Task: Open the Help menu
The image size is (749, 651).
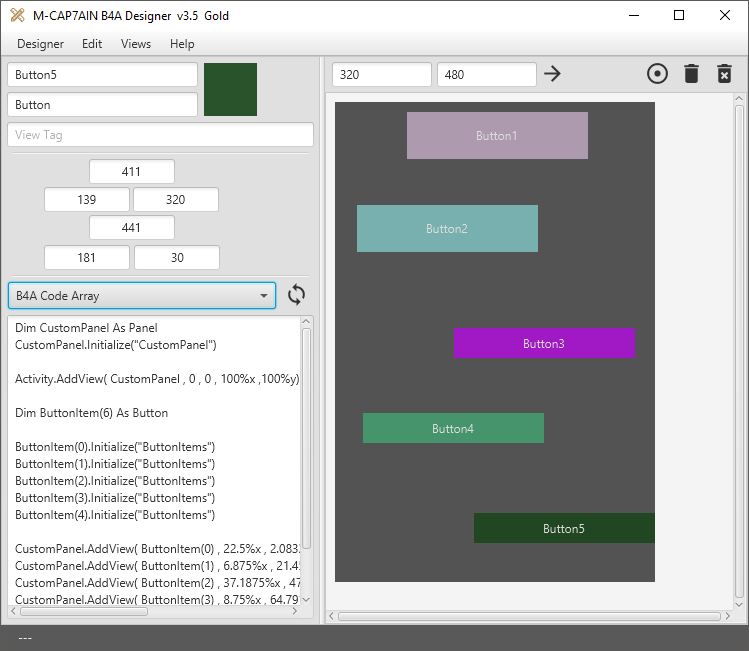Action: 182,44
